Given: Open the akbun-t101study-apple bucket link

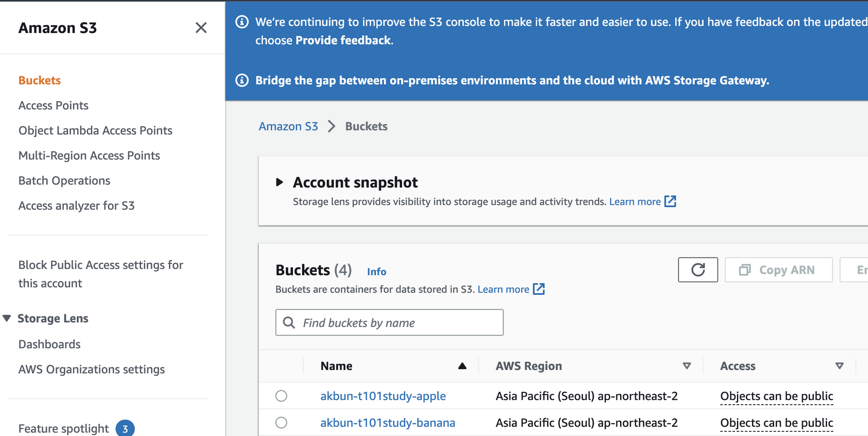Looking at the screenshot, I should click(383, 396).
